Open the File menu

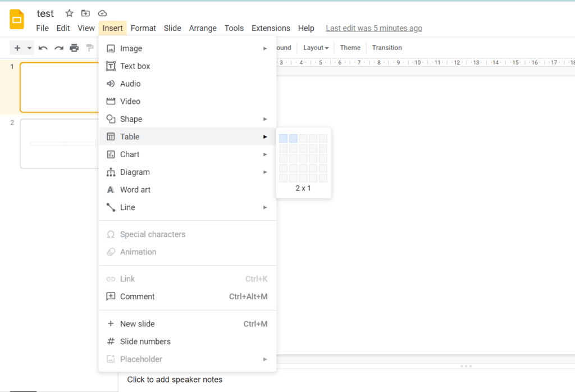click(x=42, y=28)
